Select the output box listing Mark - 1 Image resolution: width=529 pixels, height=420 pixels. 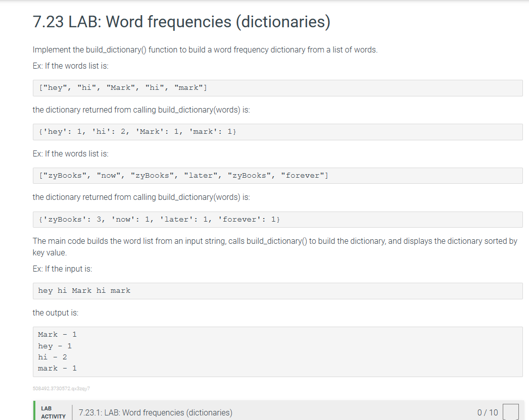coord(278,350)
